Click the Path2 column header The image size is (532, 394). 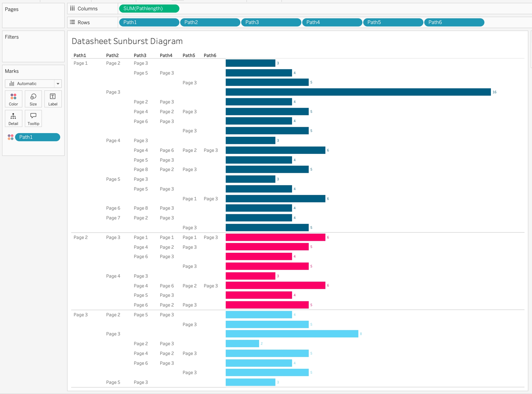[x=112, y=55]
